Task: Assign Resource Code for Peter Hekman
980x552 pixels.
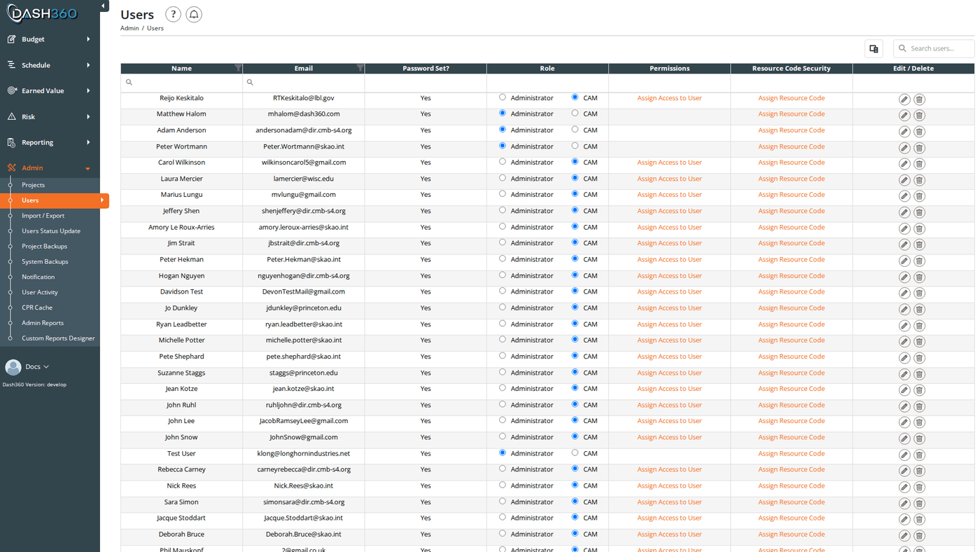Action: [x=791, y=259]
